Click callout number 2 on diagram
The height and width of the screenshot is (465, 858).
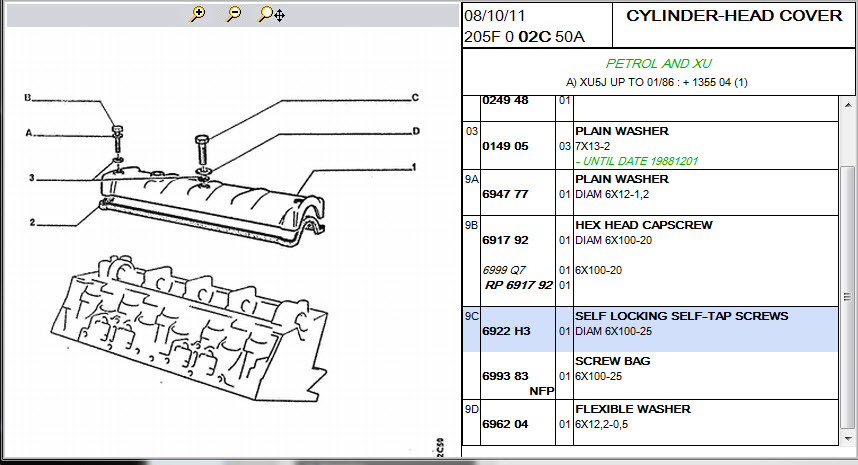[32, 222]
